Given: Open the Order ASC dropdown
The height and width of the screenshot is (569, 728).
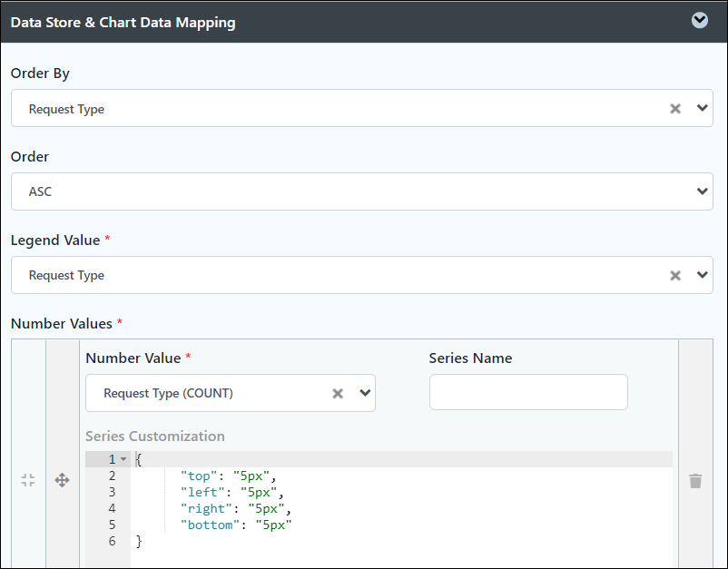Looking at the screenshot, I should coord(702,191).
